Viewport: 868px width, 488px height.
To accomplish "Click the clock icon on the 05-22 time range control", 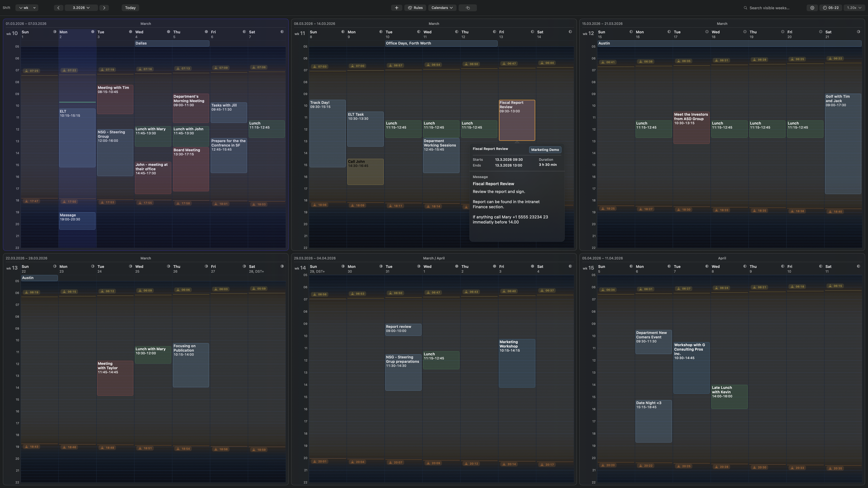I will 826,8.
